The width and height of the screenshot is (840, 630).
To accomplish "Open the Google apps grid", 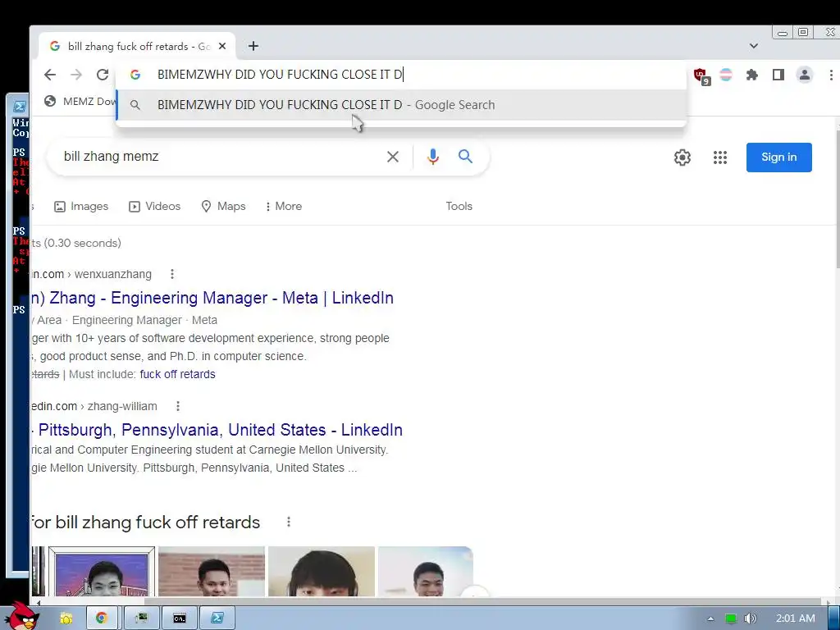I will [x=720, y=157].
